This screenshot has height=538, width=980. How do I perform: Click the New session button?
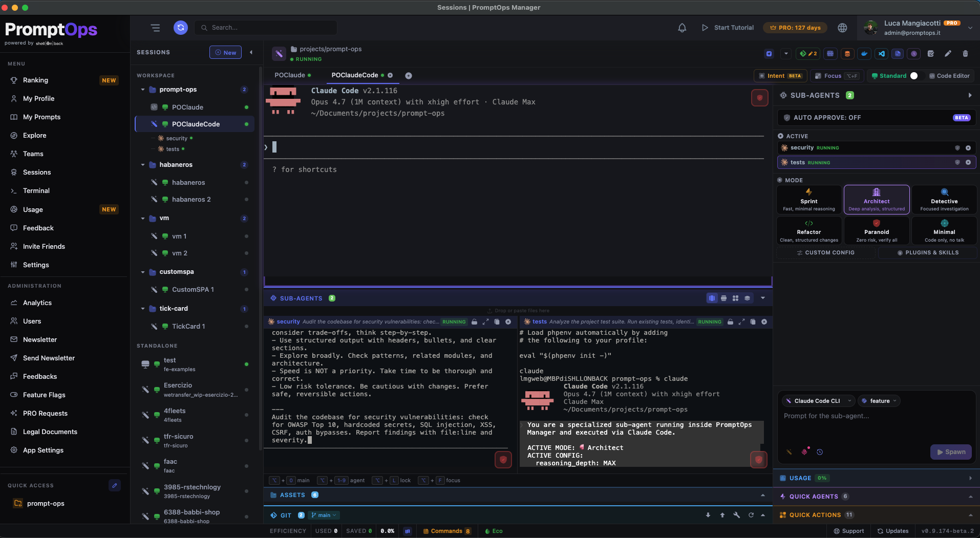tap(225, 52)
